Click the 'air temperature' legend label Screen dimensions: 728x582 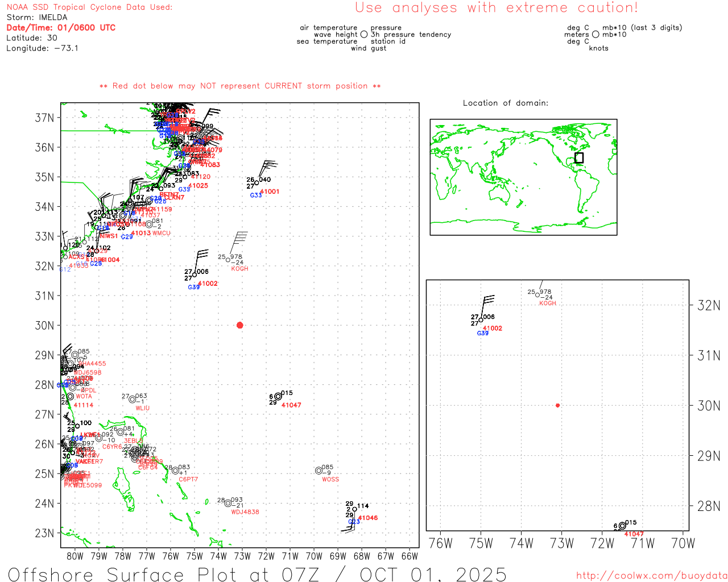(x=329, y=28)
